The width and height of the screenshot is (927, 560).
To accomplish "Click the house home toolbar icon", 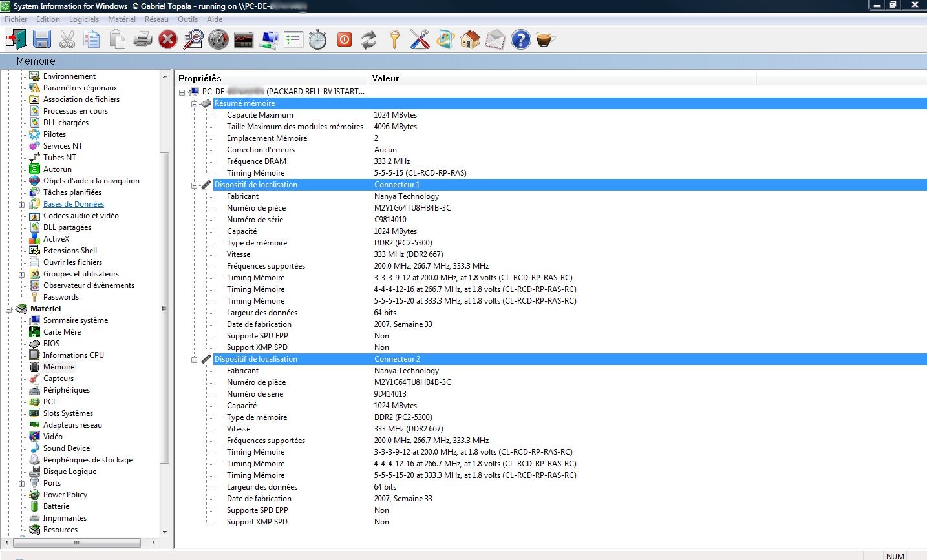I will (x=470, y=40).
